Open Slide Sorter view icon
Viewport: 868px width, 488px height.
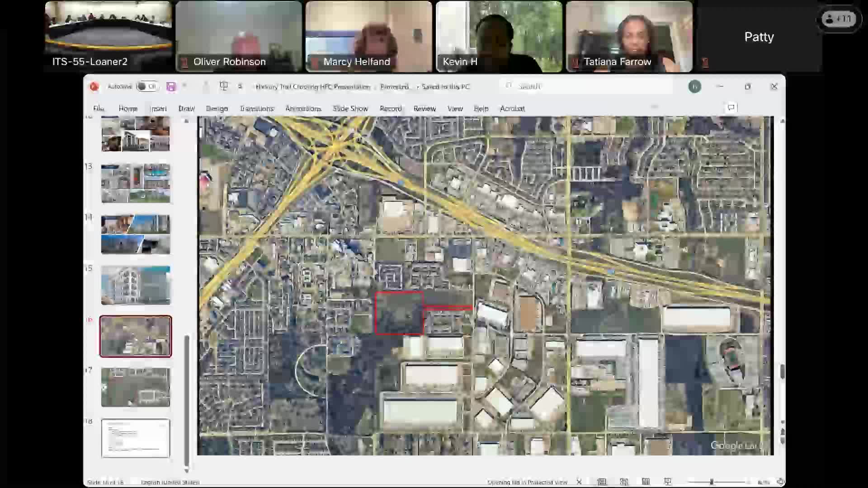pyautogui.click(x=624, y=482)
